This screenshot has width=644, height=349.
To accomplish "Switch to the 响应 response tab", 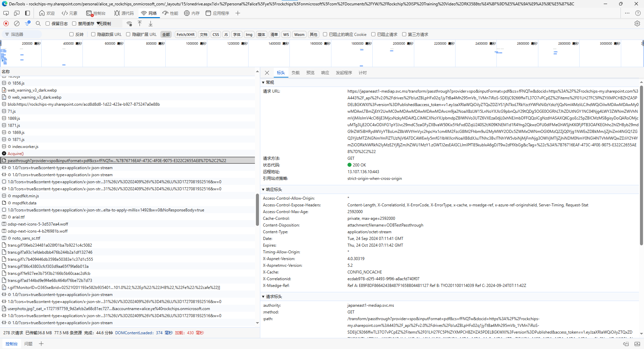I will coord(325,73).
